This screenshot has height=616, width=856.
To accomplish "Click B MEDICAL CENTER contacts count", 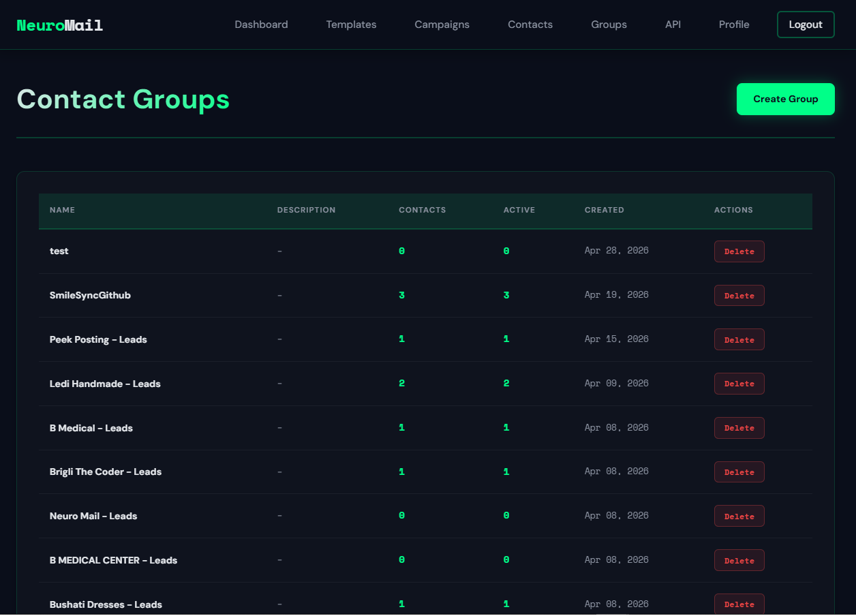I will [401, 560].
